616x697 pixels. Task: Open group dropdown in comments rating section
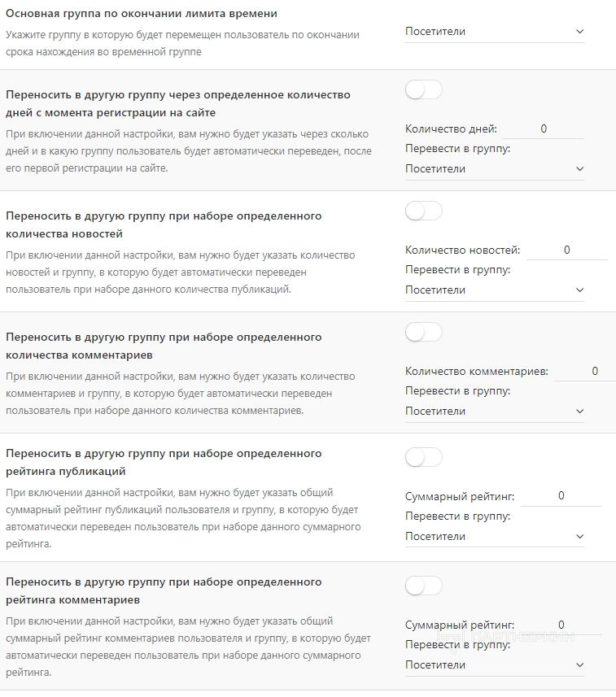coord(494,665)
